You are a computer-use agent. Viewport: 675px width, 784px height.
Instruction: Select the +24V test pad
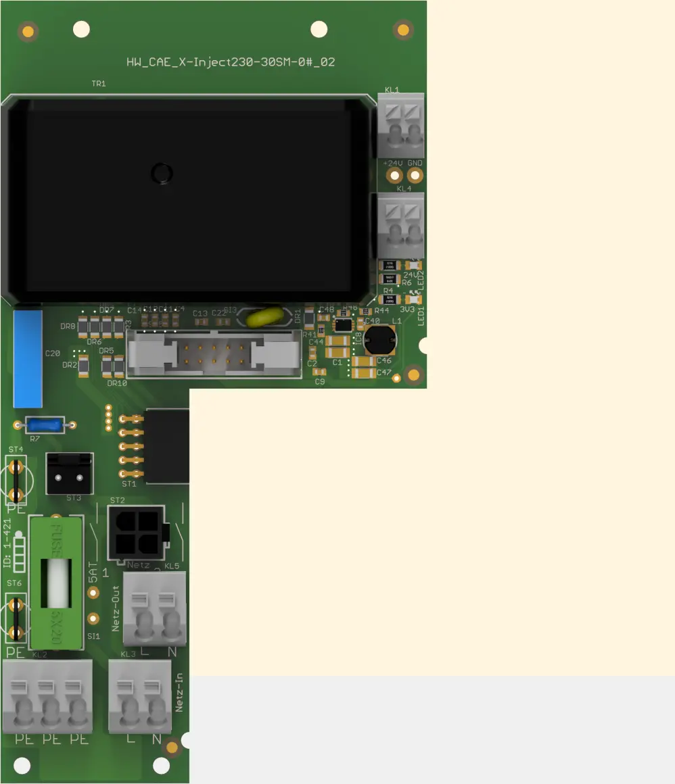tap(394, 176)
